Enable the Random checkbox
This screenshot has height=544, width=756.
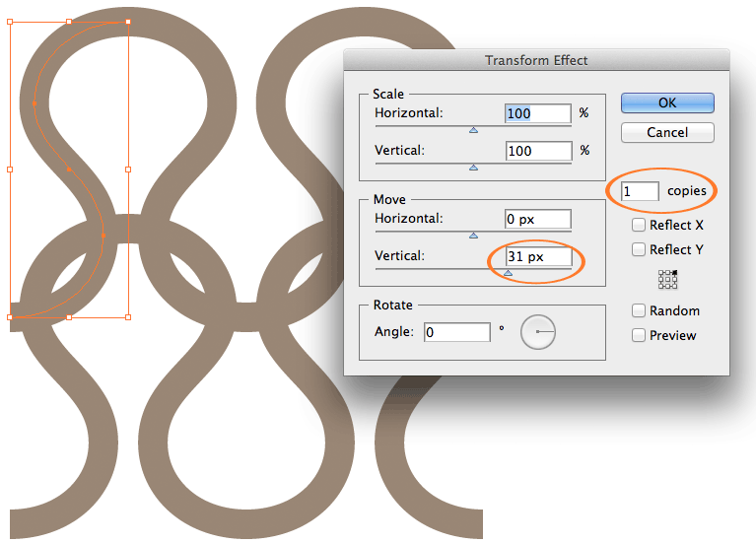click(639, 310)
